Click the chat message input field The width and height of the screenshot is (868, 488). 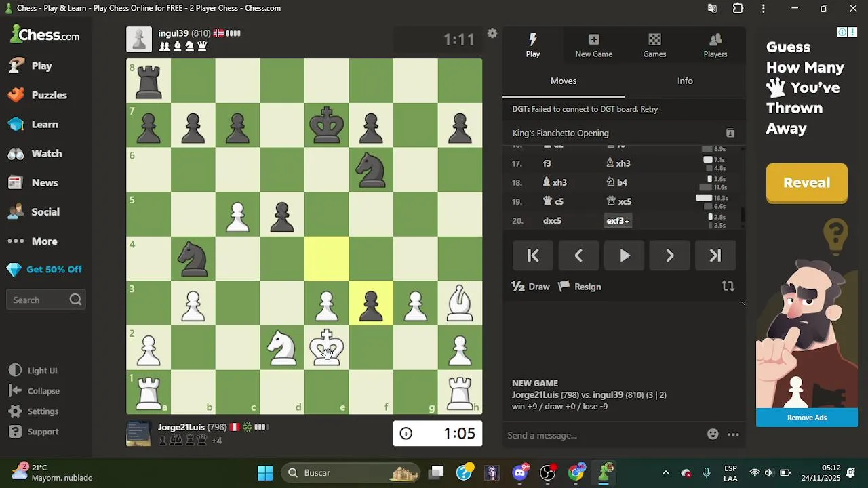604,435
